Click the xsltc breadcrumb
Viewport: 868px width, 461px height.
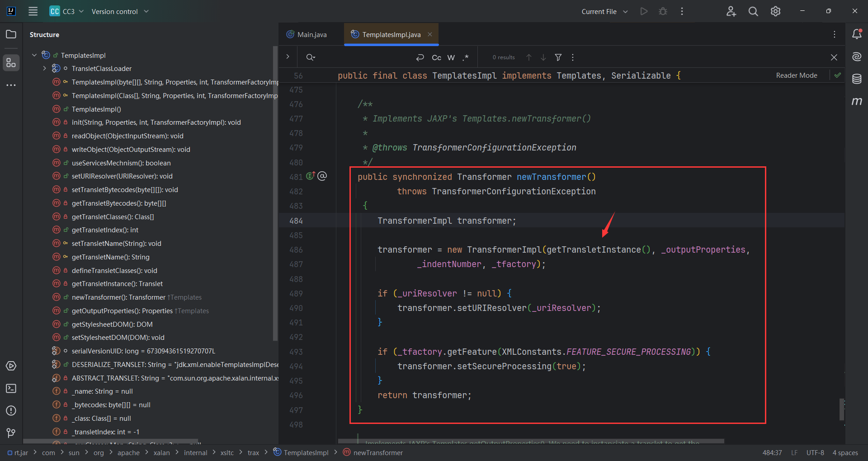click(x=227, y=452)
